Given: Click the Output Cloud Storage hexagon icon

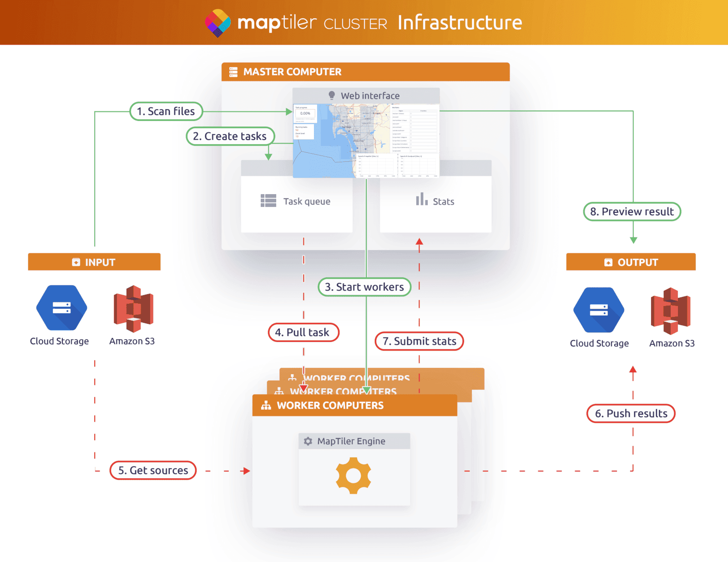Looking at the screenshot, I should [599, 310].
